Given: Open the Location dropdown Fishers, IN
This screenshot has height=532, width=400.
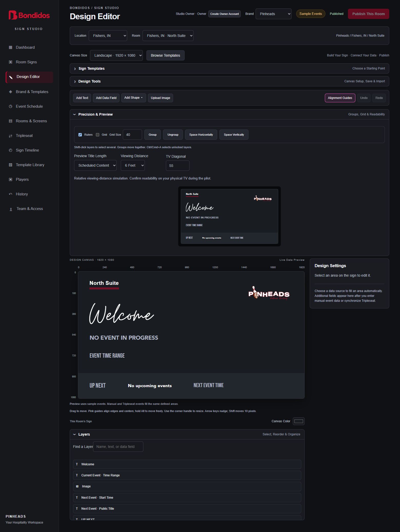Looking at the screenshot, I should pyautogui.click(x=108, y=36).
